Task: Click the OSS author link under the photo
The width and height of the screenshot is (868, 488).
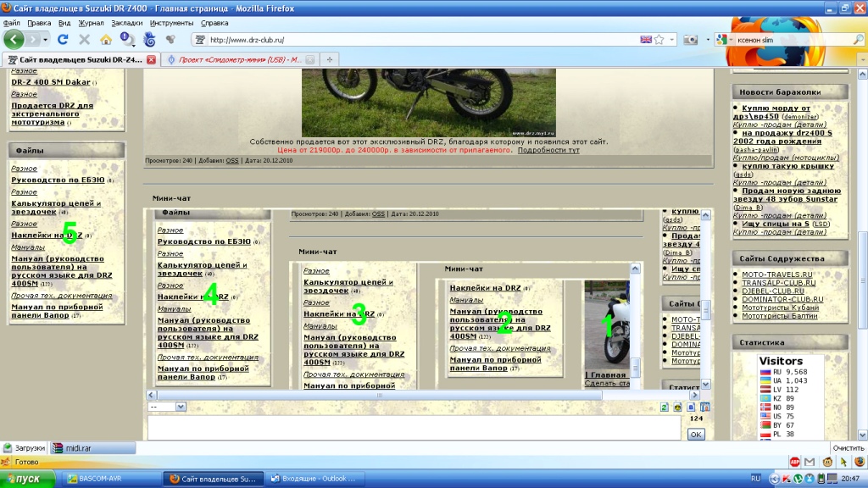Action: 232,160
